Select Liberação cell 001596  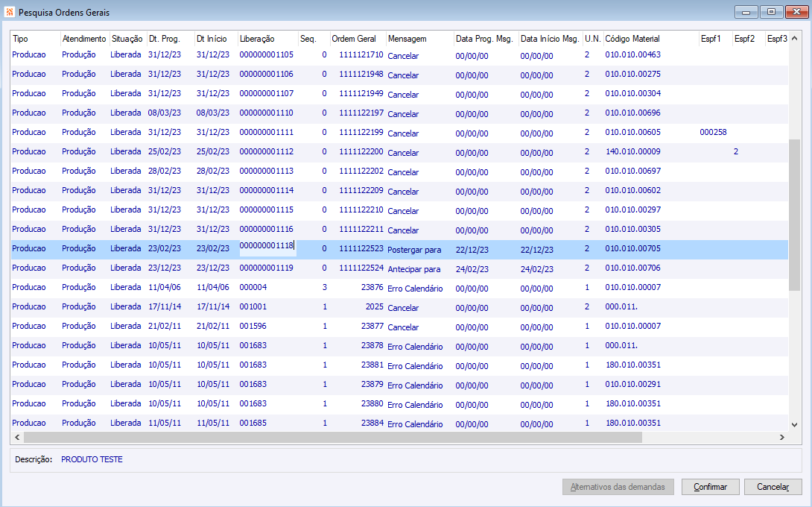coord(253,326)
